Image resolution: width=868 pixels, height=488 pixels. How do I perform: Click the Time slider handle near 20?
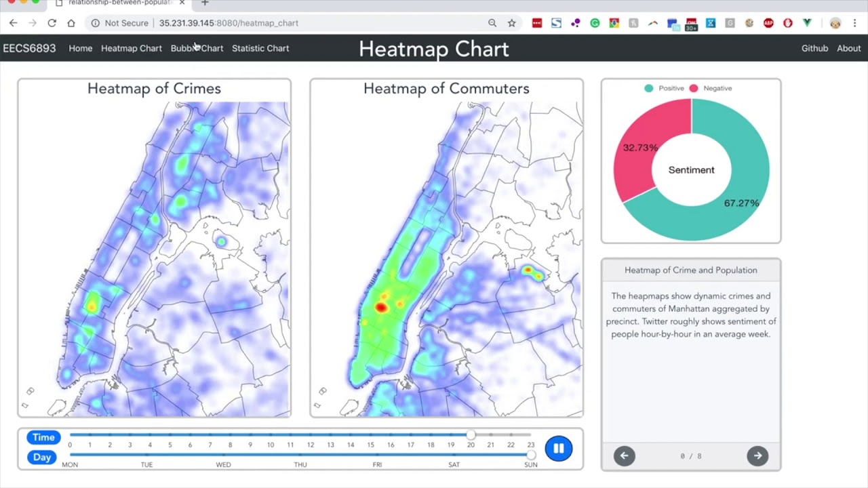coord(471,435)
